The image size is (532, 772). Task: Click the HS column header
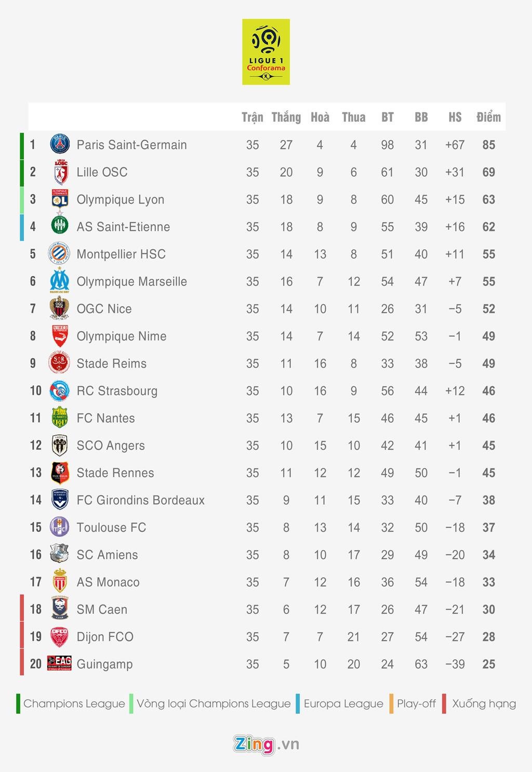[455, 117]
